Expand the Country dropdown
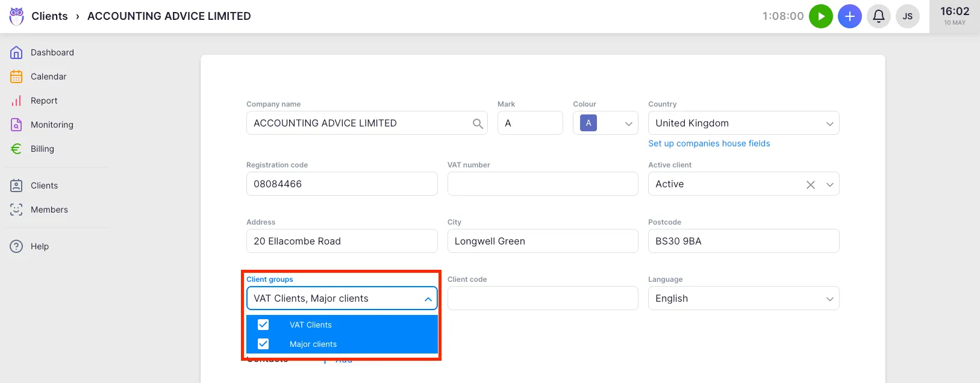 [x=829, y=123]
